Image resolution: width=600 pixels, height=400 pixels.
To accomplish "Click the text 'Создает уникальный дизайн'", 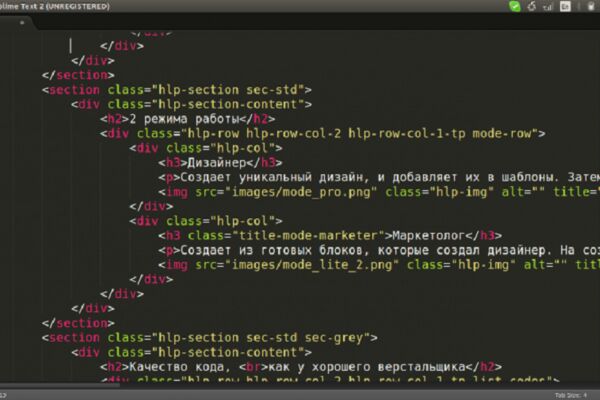I will coord(272,177).
